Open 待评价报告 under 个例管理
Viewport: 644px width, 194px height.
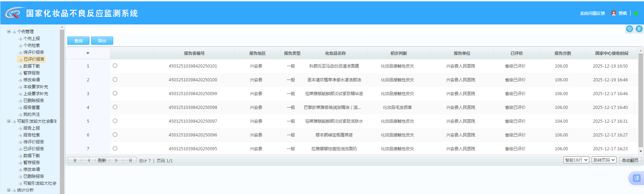pyautogui.click(x=33, y=52)
